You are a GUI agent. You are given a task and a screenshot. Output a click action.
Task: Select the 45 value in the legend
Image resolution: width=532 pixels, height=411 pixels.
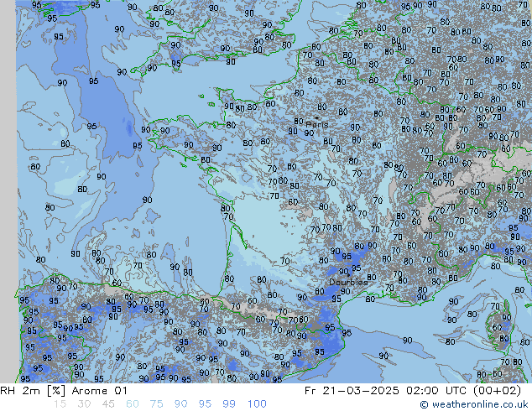point(108,404)
